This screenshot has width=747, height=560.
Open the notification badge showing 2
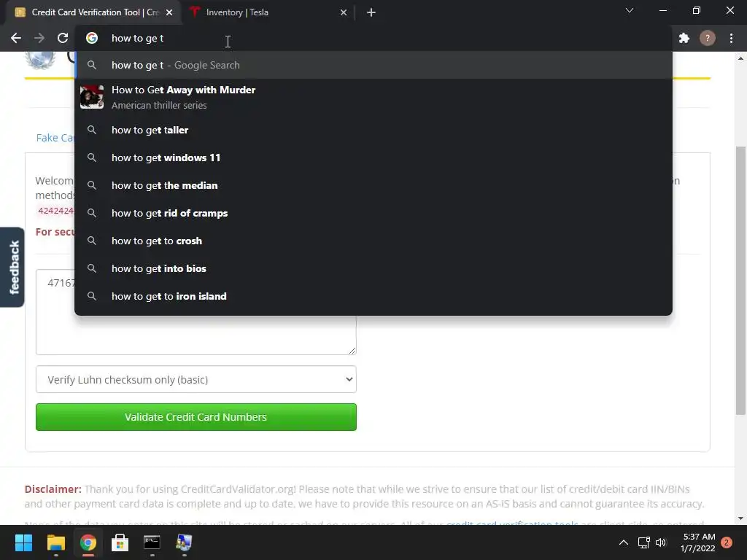pyautogui.click(x=727, y=542)
